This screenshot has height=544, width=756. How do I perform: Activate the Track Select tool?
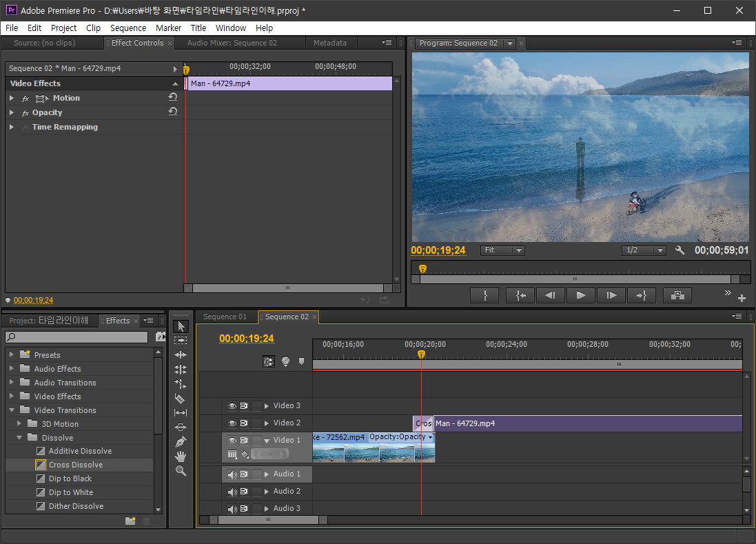click(181, 340)
